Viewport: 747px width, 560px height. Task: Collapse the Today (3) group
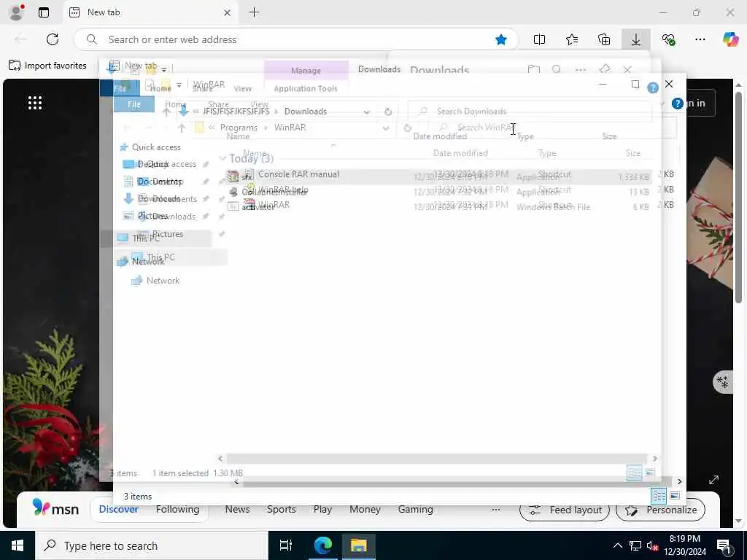click(x=222, y=158)
